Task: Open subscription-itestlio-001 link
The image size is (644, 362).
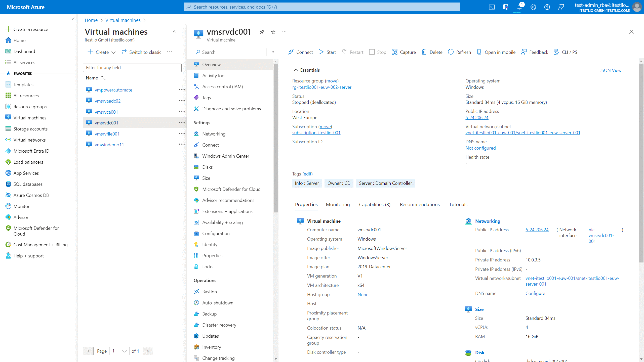Action: [316, 132]
